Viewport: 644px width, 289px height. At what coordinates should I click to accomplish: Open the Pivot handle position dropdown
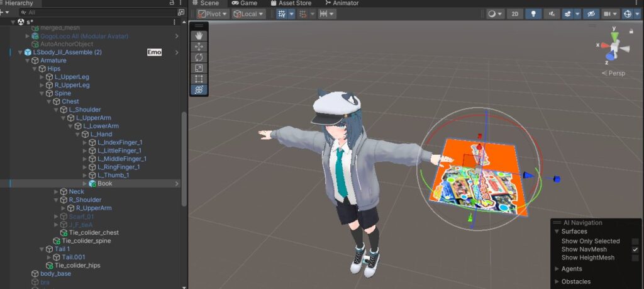[x=212, y=14]
